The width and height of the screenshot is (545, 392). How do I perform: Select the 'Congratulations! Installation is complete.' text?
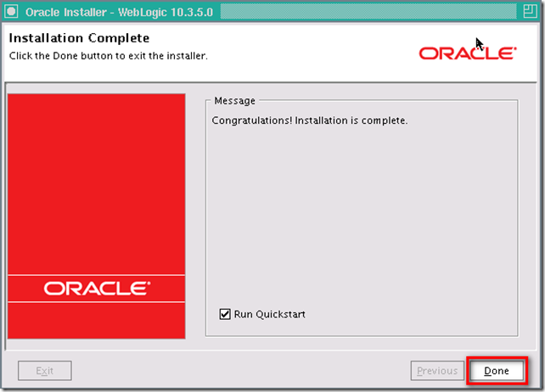(309, 120)
